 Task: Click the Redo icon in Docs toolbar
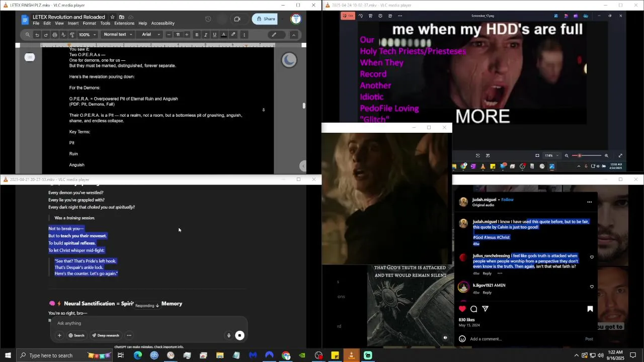pos(46,35)
